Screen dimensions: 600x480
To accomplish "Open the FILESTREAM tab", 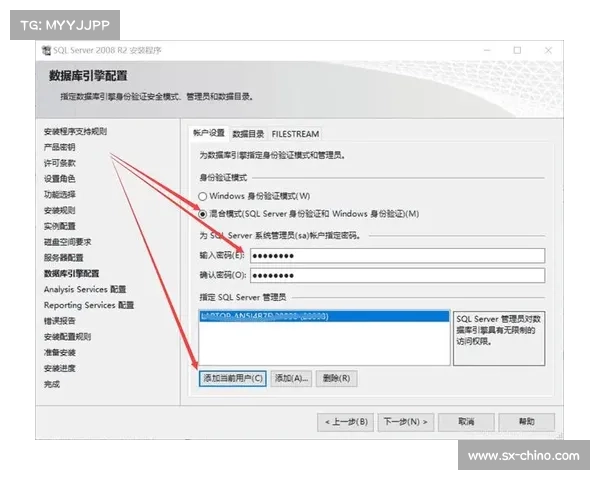I will (295, 134).
